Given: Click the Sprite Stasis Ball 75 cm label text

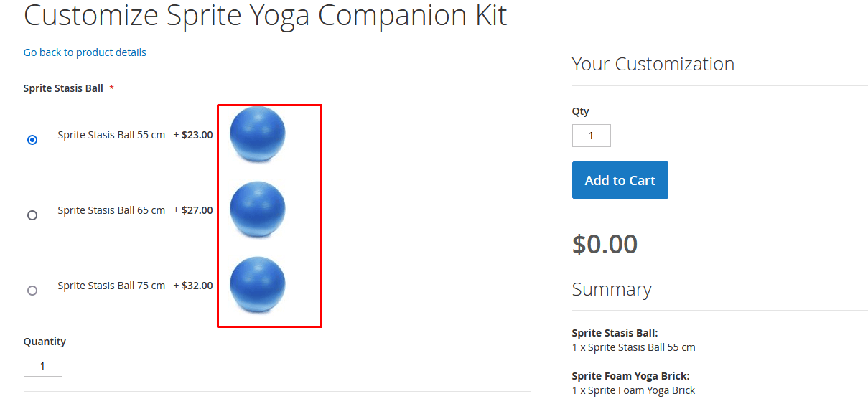Looking at the screenshot, I should pos(111,286).
